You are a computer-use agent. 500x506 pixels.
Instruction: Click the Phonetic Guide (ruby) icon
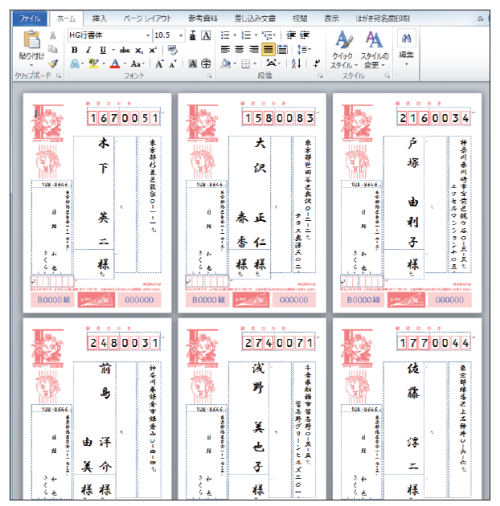point(192,35)
